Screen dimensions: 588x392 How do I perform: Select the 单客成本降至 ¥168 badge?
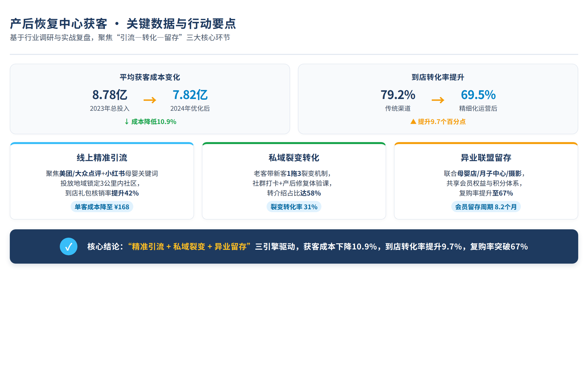pyautogui.click(x=102, y=207)
